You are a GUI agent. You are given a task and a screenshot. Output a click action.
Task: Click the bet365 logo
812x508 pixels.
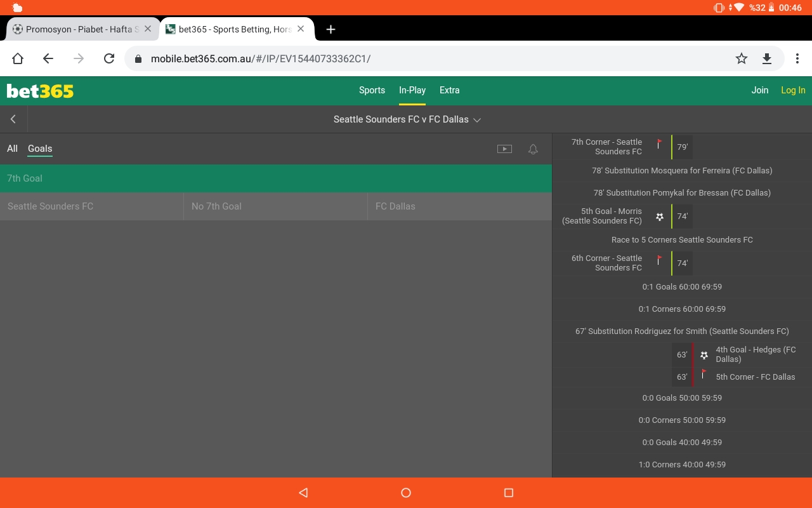coord(40,91)
